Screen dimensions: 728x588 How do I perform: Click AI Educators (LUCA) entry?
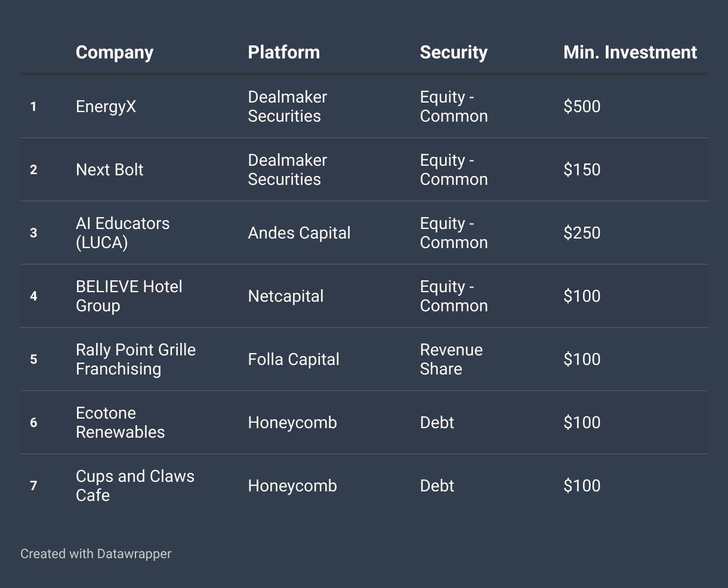coord(122,233)
